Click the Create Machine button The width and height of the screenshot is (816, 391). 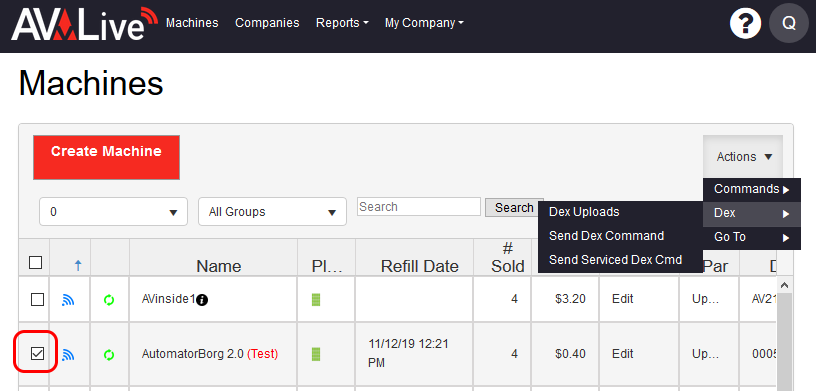click(x=106, y=157)
